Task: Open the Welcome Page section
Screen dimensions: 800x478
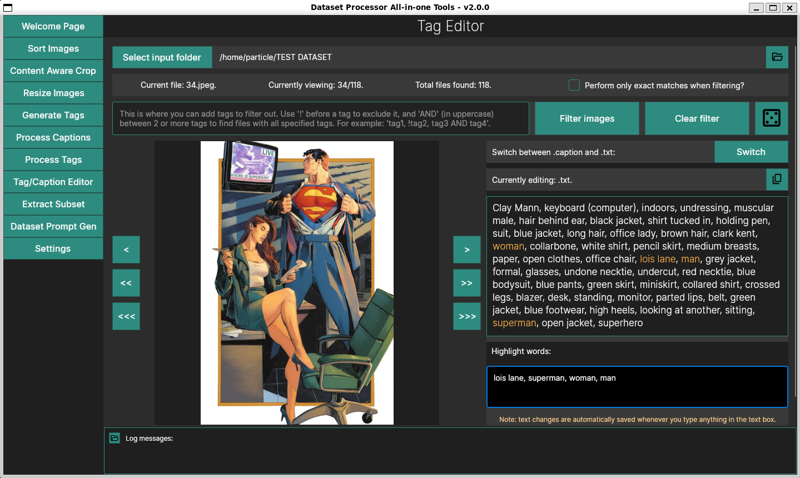Action: click(53, 27)
